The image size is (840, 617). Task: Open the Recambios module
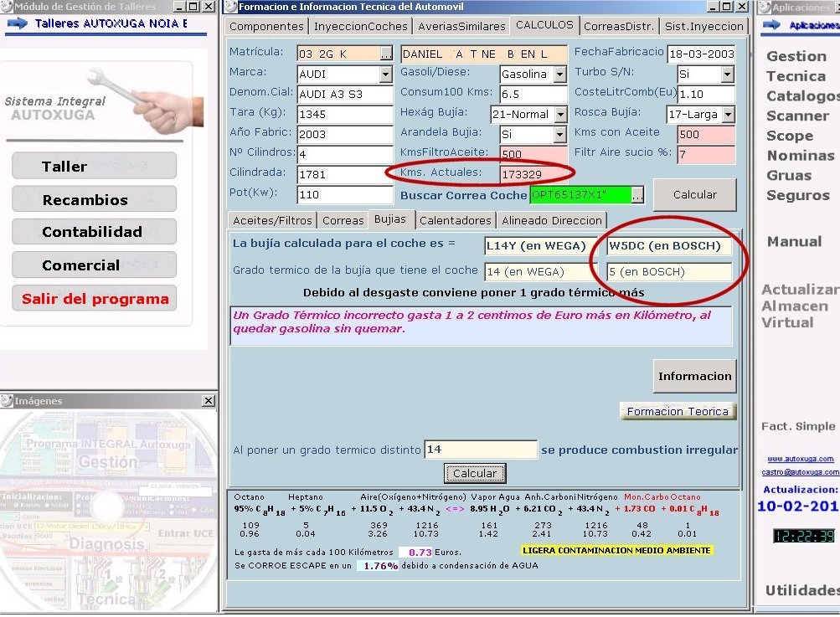(95, 199)
